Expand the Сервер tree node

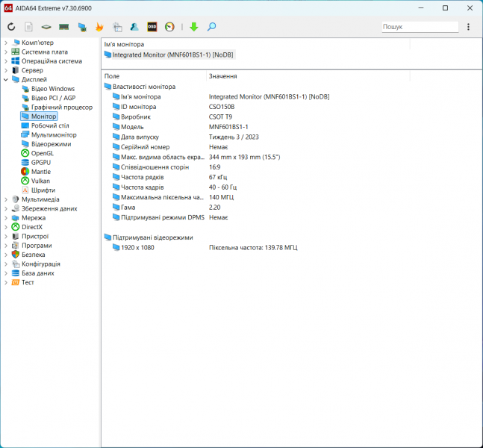coord(6,70)
